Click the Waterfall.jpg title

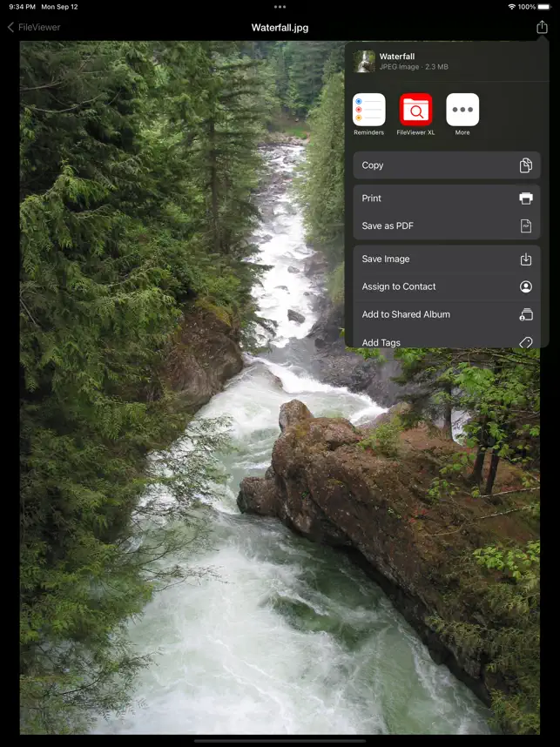point(280,28)
